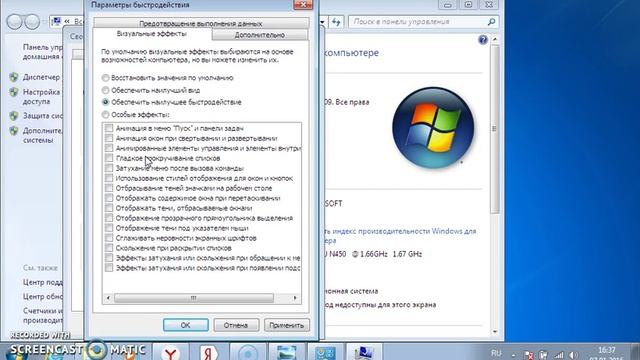Switch to 'Визуальные эффекты' tab

pyautogui.click(x=152, y=34)
